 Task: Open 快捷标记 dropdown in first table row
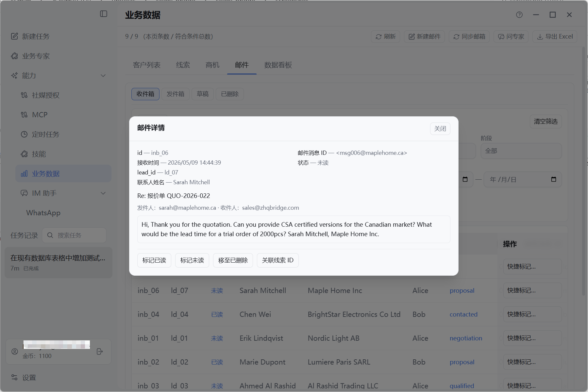pos(532,267)
